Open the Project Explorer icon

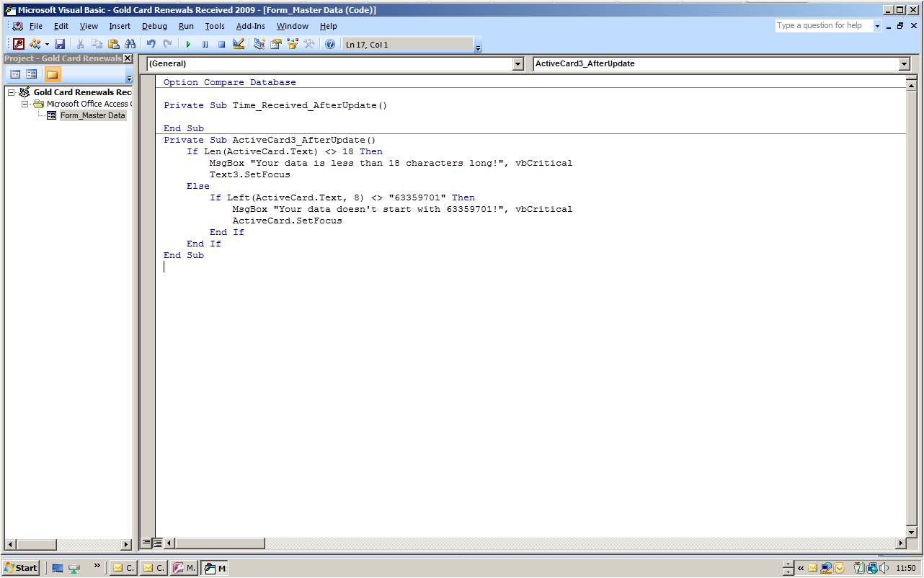click(x=259, y=45)
